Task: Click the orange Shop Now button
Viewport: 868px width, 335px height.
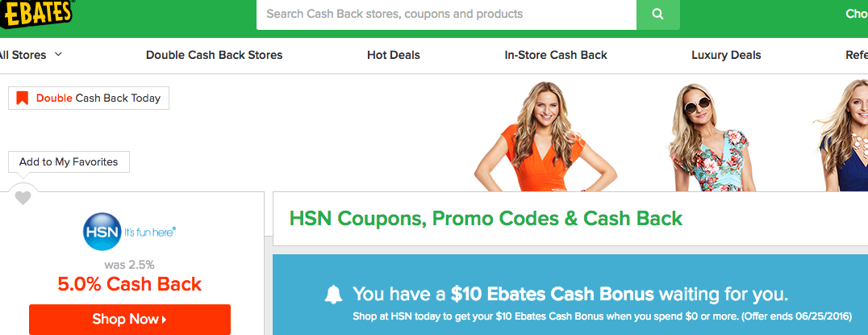Action: [x=130, y=320]
